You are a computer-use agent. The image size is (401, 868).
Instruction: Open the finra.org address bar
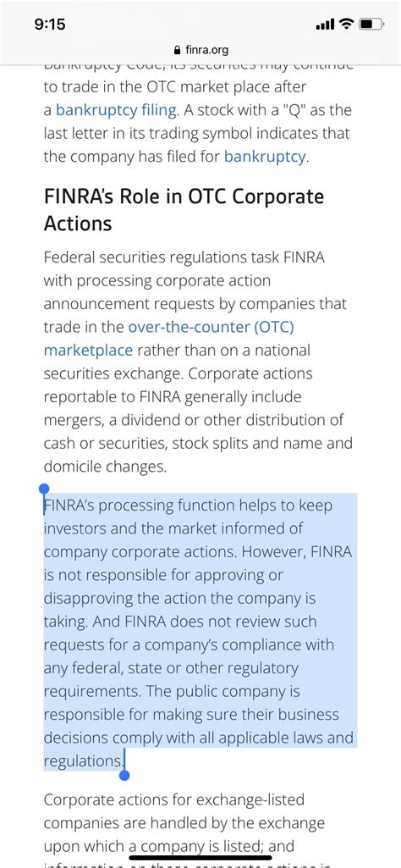[200, 50]
